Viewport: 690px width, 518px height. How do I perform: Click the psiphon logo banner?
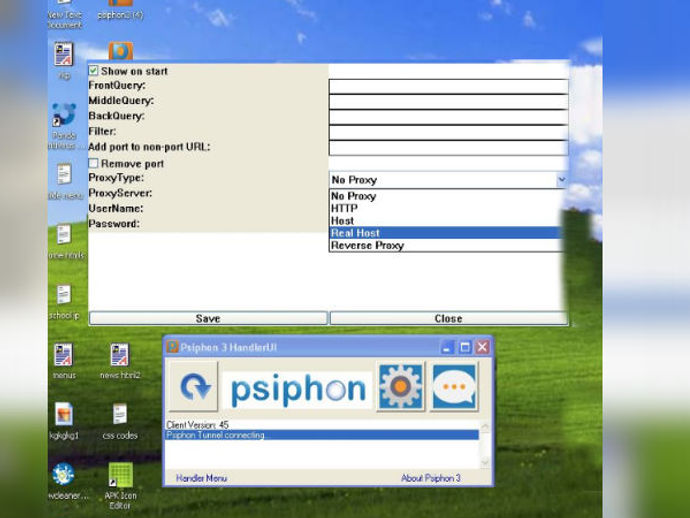pyautogui.click(x=297, y=389)
